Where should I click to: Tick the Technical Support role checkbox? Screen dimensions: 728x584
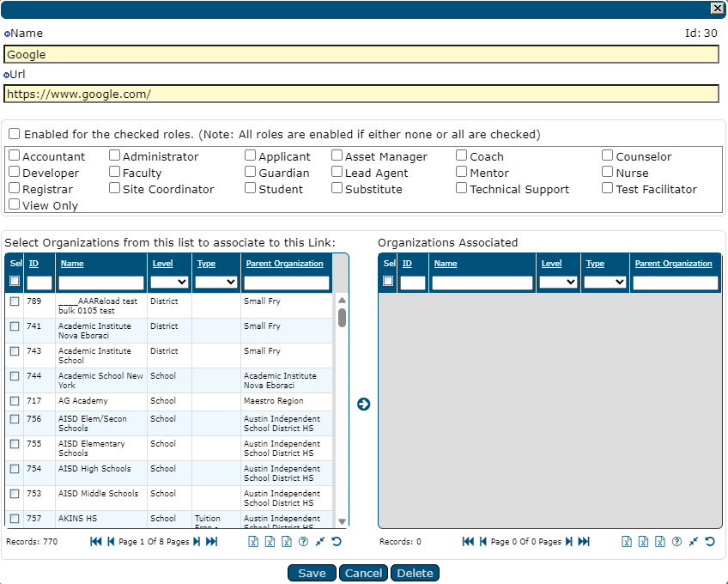462,188
